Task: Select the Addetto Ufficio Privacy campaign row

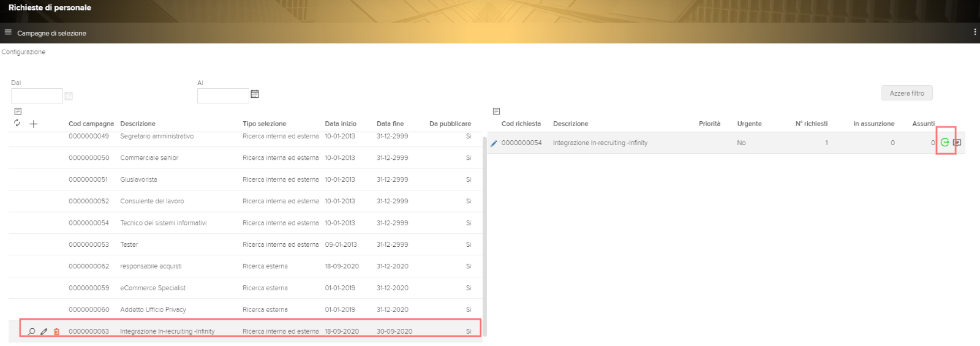Action: (x=246, y=309)
